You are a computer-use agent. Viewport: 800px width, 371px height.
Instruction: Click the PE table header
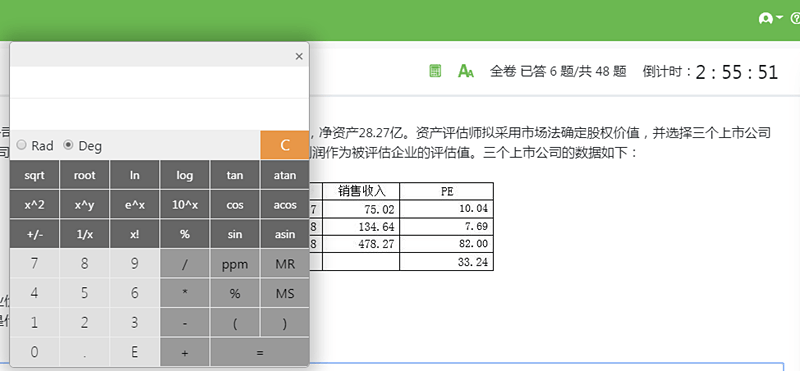click(447, 191)
